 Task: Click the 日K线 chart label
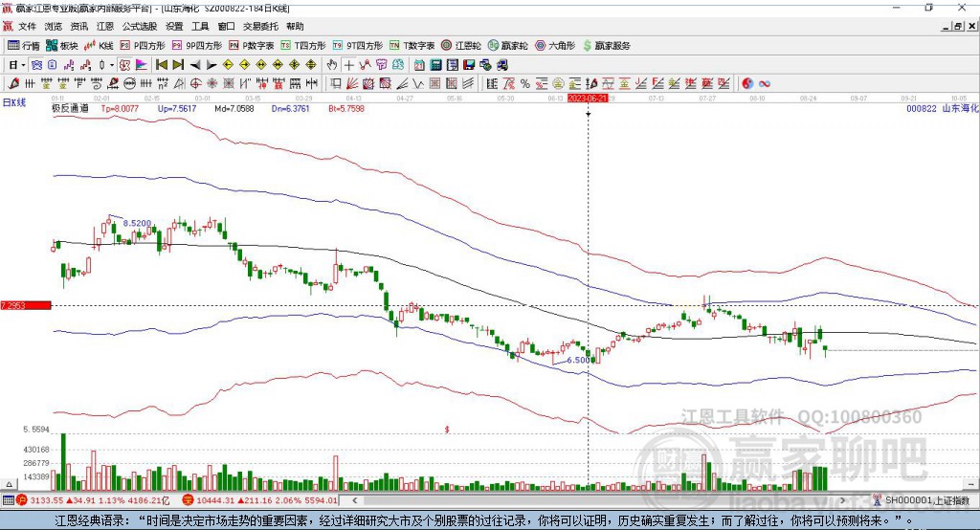coord(14,102)
